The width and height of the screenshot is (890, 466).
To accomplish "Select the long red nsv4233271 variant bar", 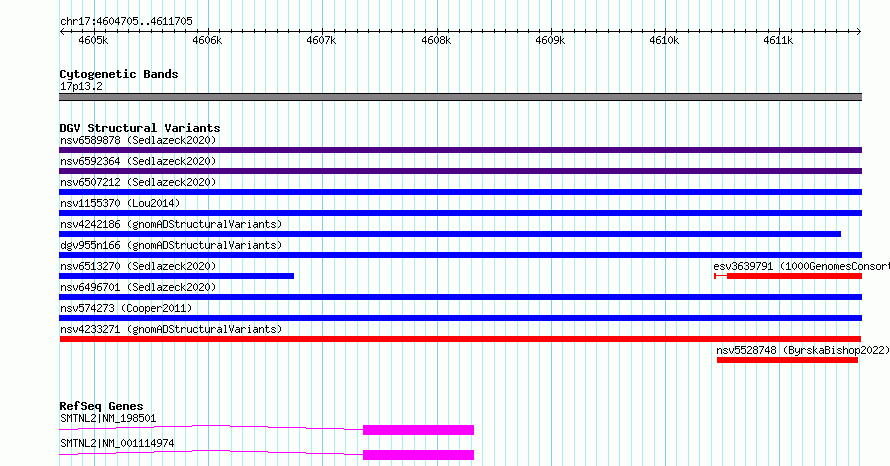I will click(x=460, y=339).
